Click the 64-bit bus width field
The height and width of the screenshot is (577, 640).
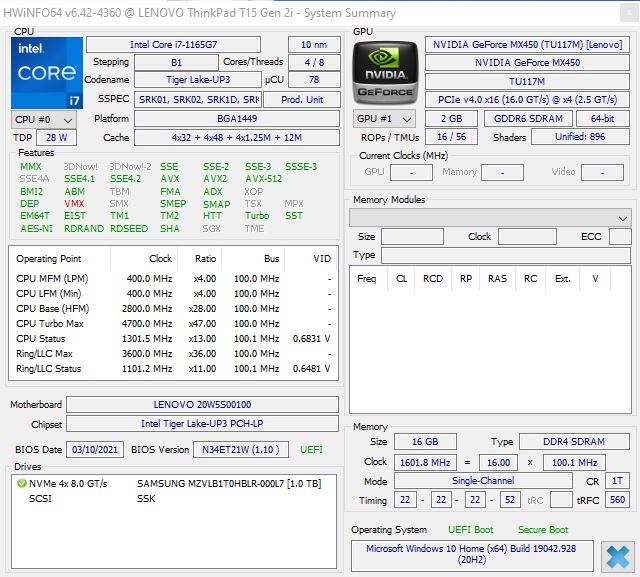pos(603,119)
